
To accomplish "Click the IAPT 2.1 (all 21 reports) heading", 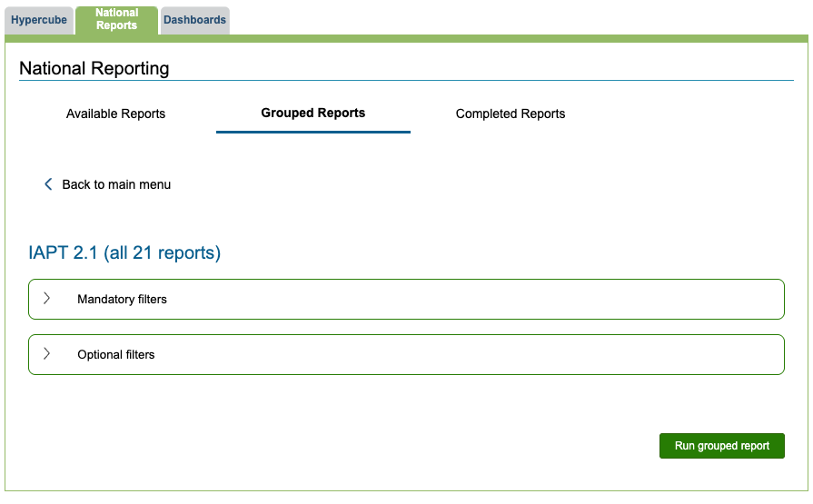I will [x=124, y=252].
